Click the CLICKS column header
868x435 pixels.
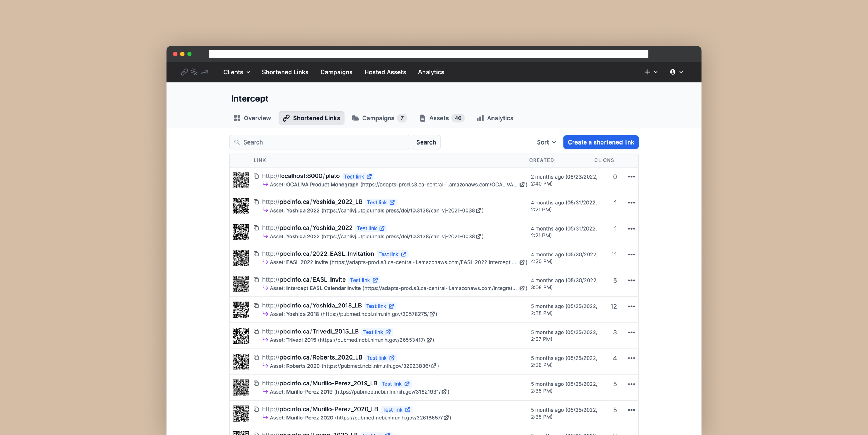604,160
